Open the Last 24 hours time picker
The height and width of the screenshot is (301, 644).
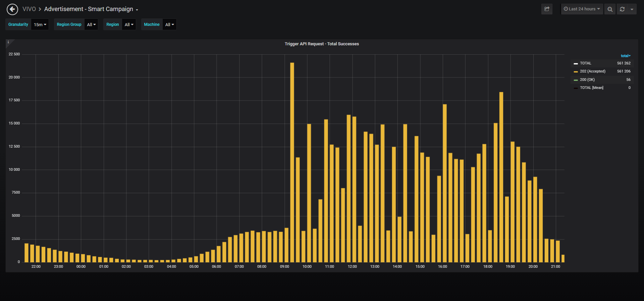(582, 9)
